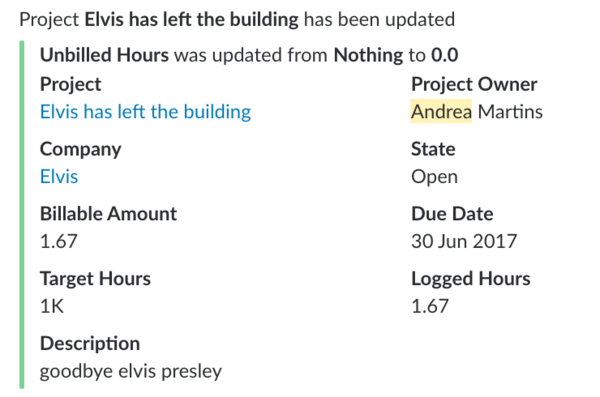This screenshot has height=397, width=600.
Task: Click the 'Project Owner' field label
Action: tap(474, 84)
